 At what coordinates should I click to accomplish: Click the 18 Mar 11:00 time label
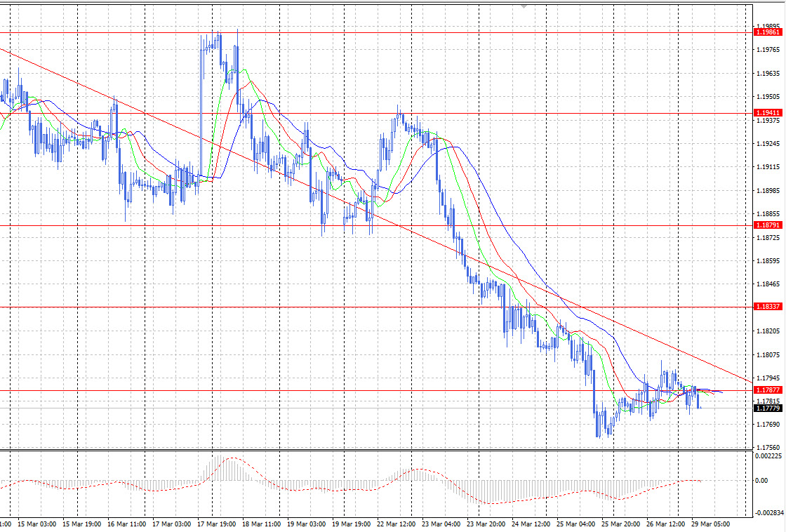[x=261, y=524]
